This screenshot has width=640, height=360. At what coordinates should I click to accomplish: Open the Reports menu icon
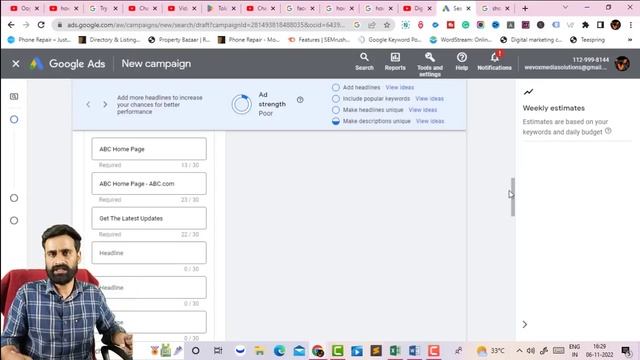point(395,62)
